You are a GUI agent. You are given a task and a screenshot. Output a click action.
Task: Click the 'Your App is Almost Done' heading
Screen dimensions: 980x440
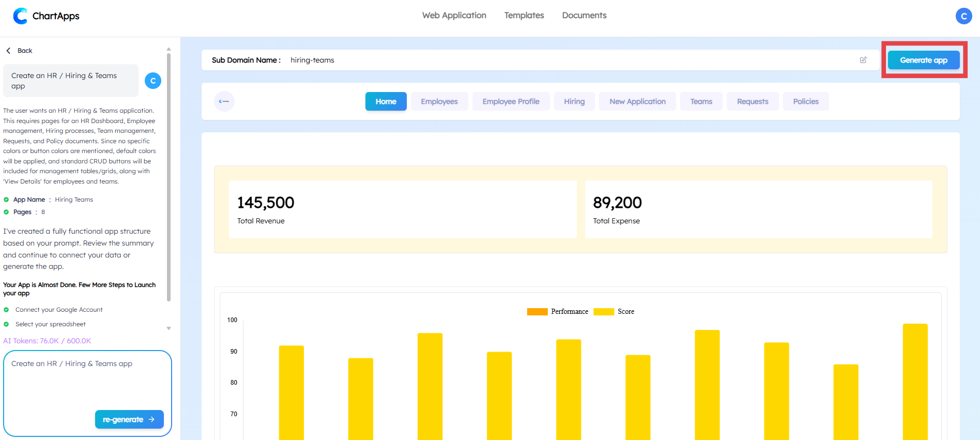[79, 289]
